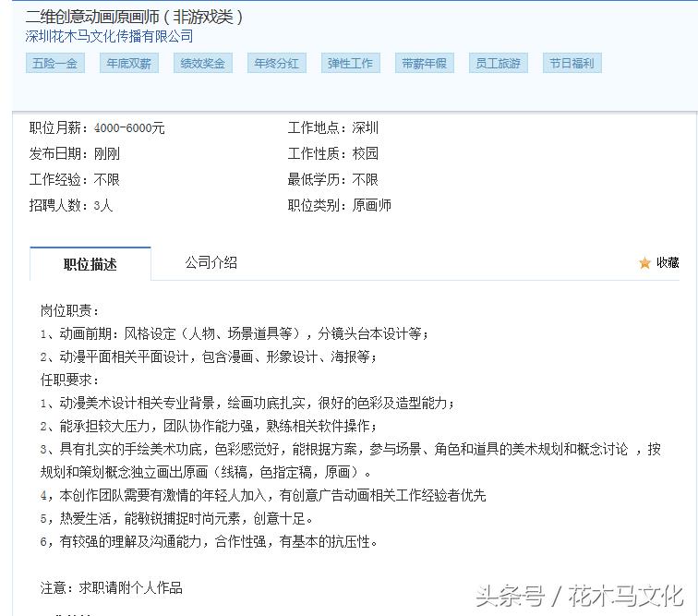Click the 岗位职责 heading
698x616 pixels.
69,310
